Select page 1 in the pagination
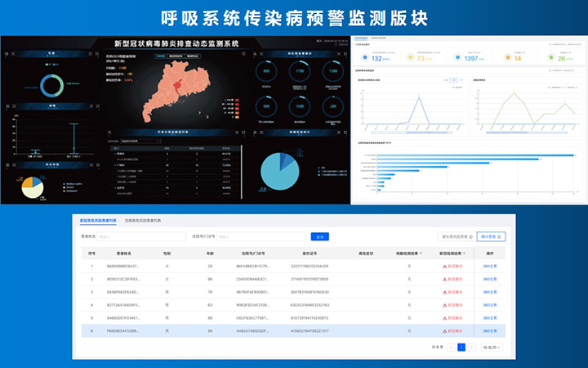This screenshot has height=368, width=588. (x=461, y=348)
